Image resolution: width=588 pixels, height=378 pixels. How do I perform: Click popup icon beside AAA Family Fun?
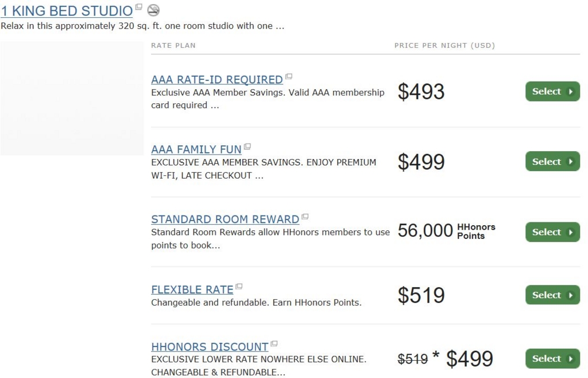point(247,146)
